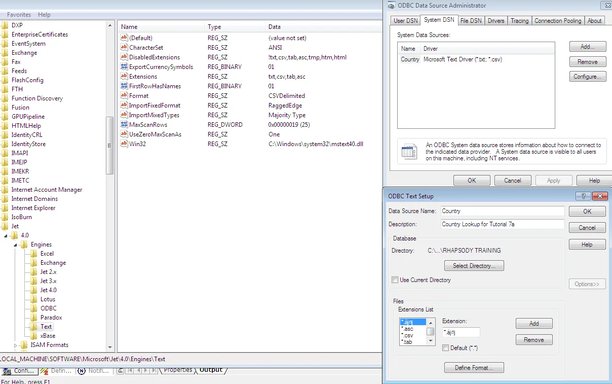Click the Extension text box
612x384 pixels.
tap(461, 333)
